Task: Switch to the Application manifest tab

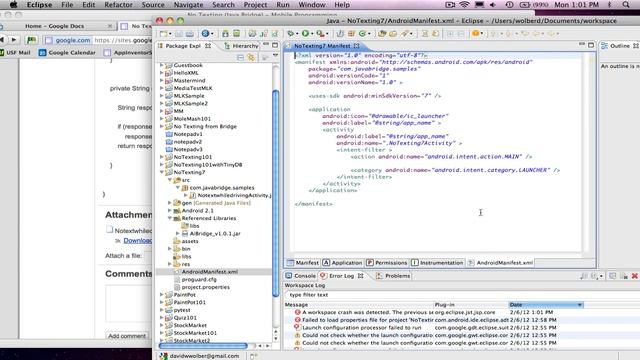Action: pos(342,263)
